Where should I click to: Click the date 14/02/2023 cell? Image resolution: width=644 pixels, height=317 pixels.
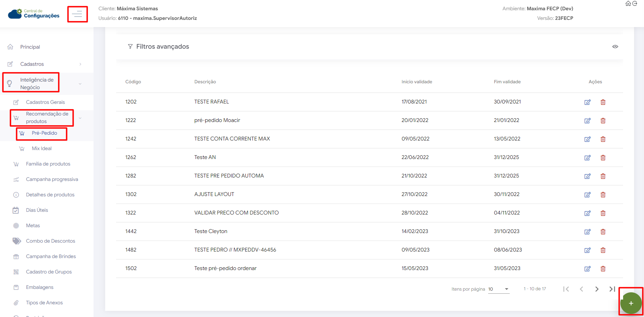[415, 231]
